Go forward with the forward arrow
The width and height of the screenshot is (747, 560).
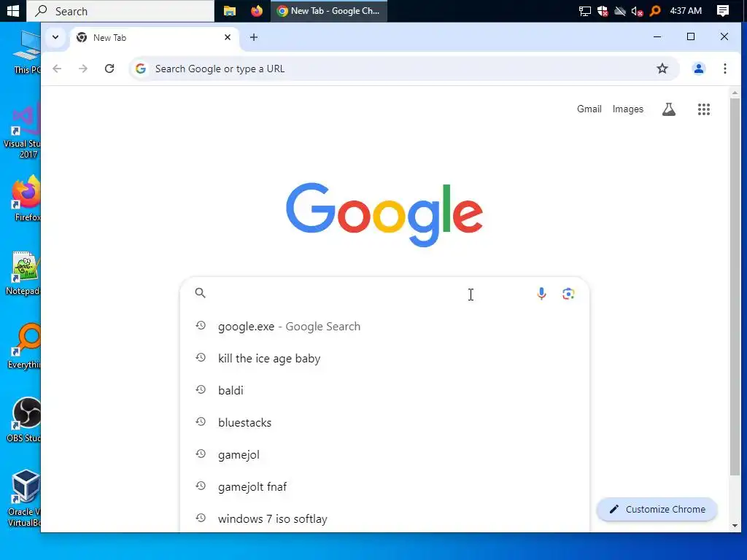click(83, 69)
